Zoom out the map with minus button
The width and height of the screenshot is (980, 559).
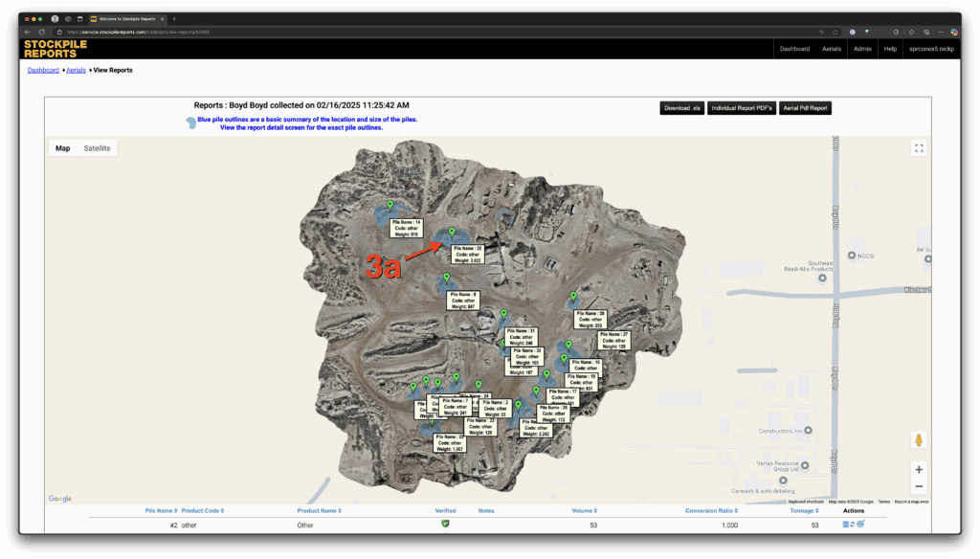tap(919, 486)
